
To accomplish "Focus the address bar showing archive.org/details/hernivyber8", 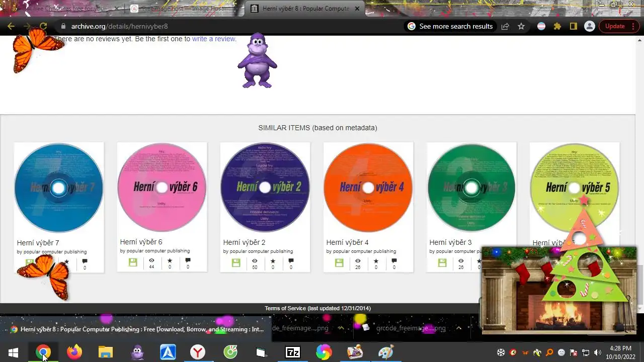I will click(120, 26).
